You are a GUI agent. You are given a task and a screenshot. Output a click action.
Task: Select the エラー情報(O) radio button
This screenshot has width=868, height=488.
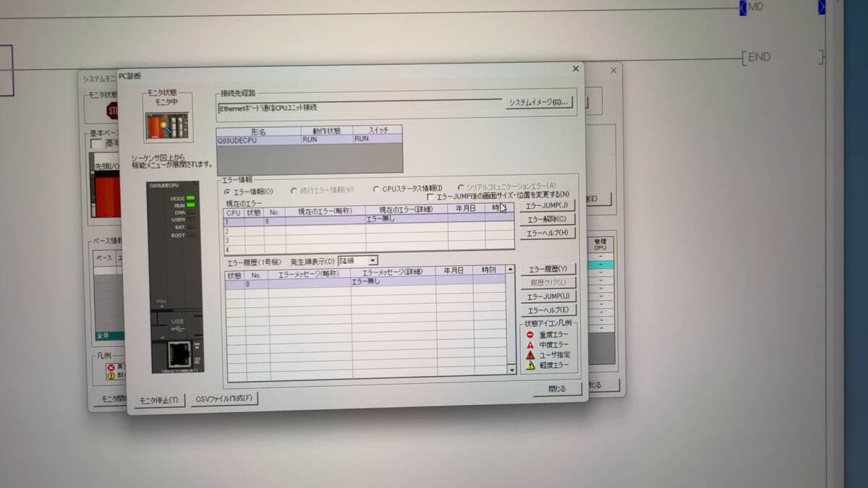click(x=227, y=192)
